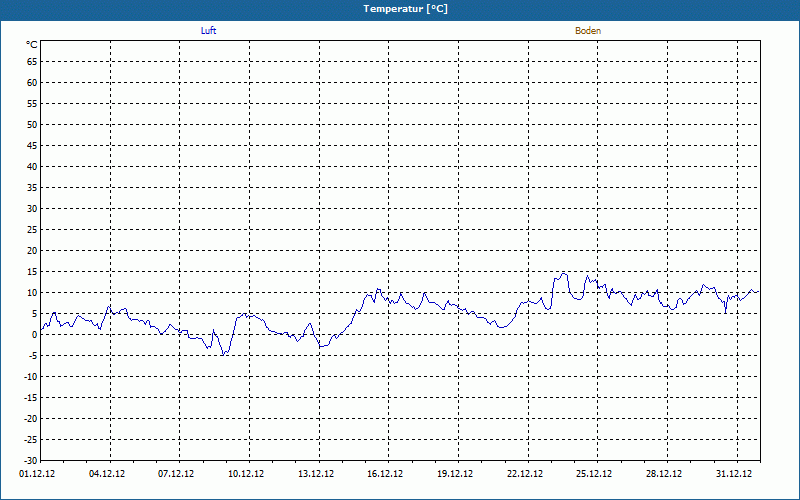
Task: Click the -30 value on the y-axis
Action: click(x=31, y=460)
